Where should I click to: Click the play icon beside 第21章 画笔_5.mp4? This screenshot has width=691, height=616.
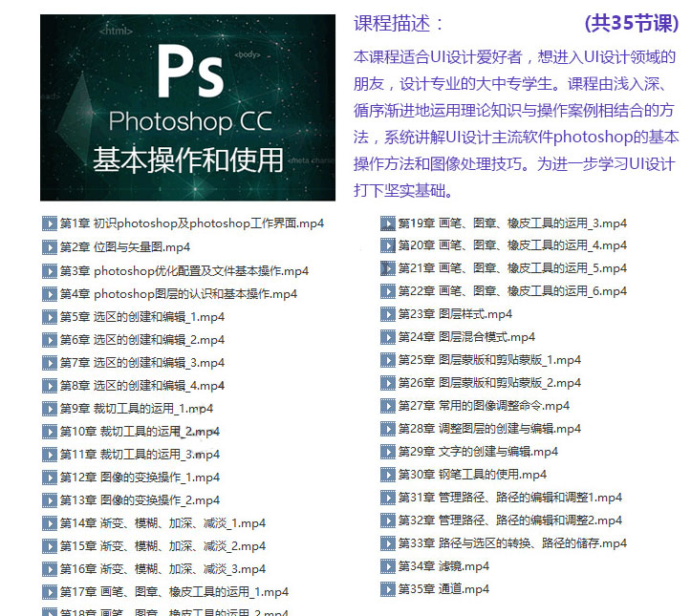pyautogui.click(x=388, y=268)
